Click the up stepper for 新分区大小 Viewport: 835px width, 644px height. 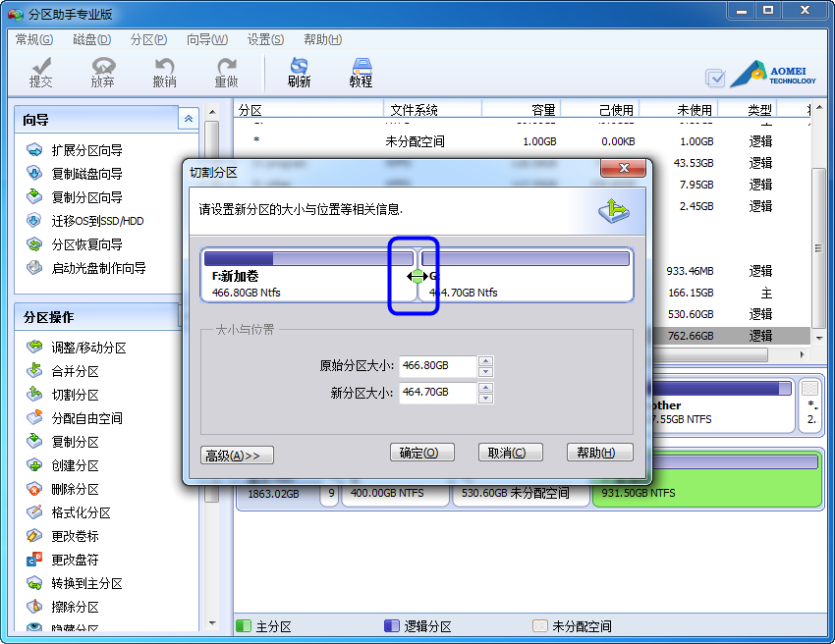(486, 388)
